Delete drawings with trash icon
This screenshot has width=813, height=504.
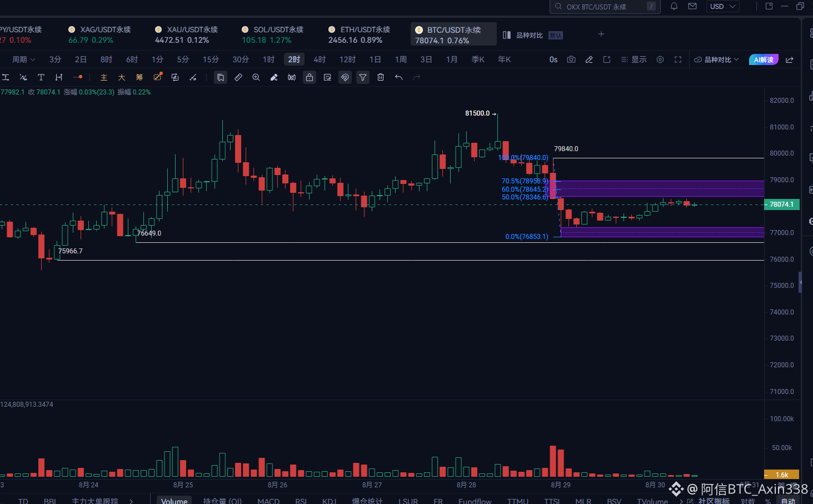click(x=381, y=77)
